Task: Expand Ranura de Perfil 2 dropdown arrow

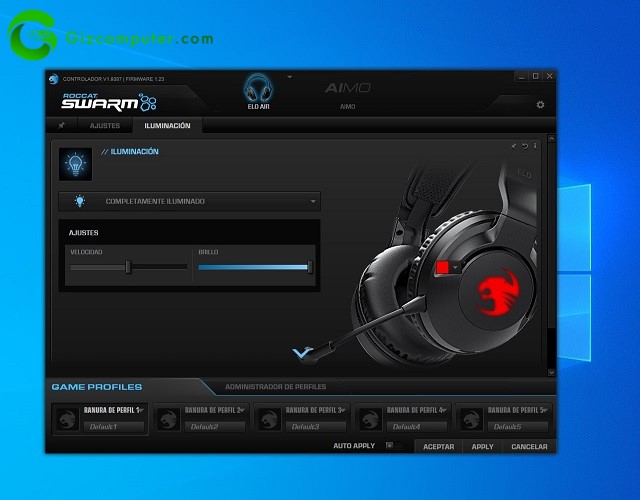Action: click(x=242, y=410)
